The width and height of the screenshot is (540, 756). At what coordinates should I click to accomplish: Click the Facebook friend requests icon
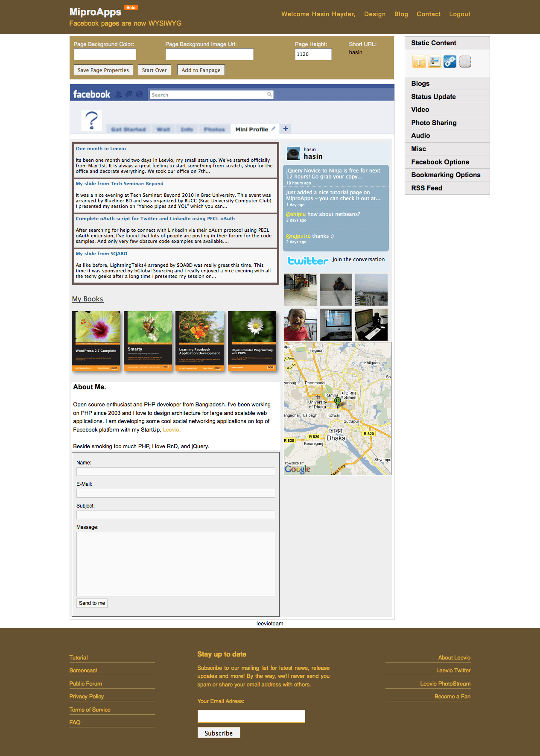(119, 94)
